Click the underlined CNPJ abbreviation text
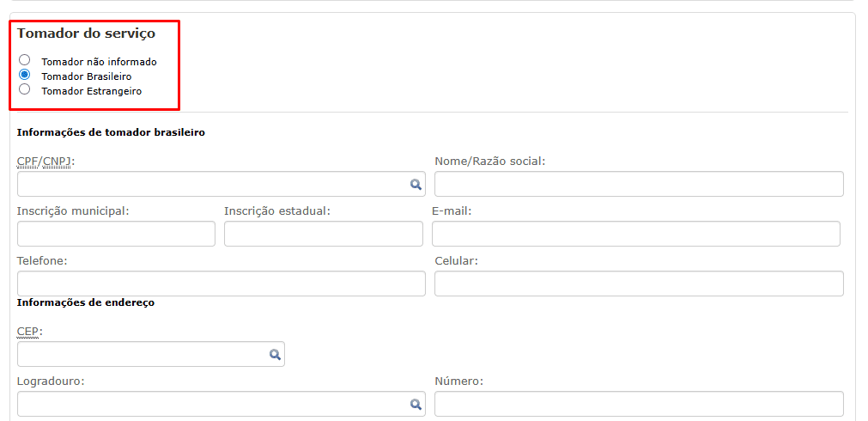The height and width of the screenshot is (421, 868). (57, 162)
